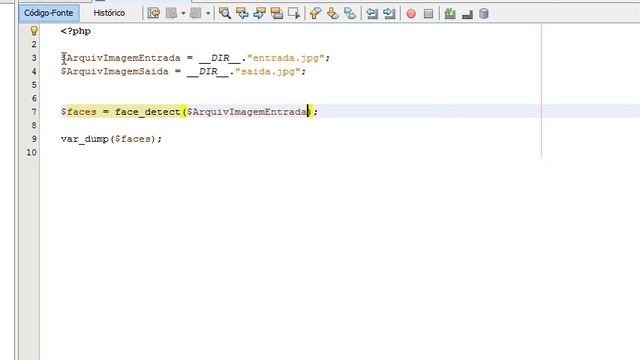Find the previous occurrence icon
This screenshot has height=360, width=640.
point(242,13)
